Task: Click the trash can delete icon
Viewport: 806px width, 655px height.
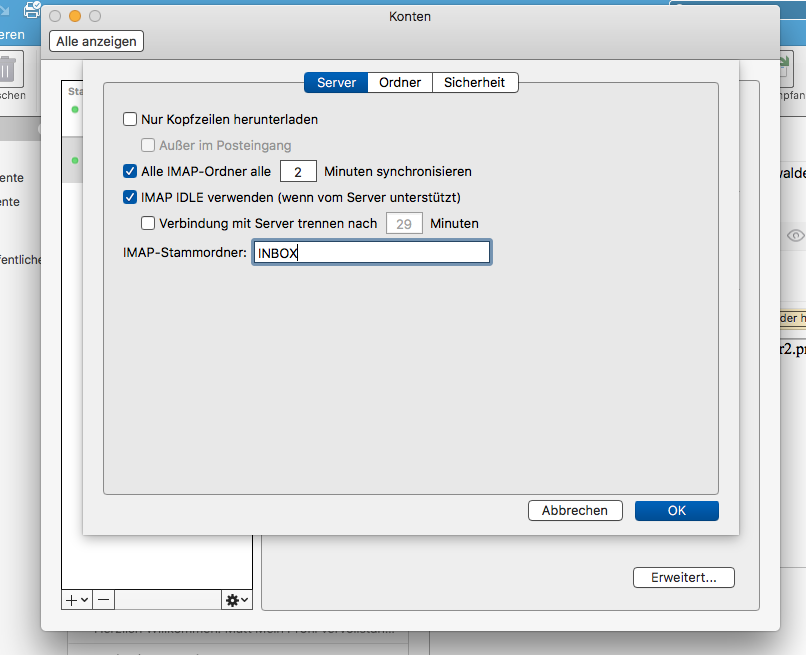Action: (x=9, y=72)
